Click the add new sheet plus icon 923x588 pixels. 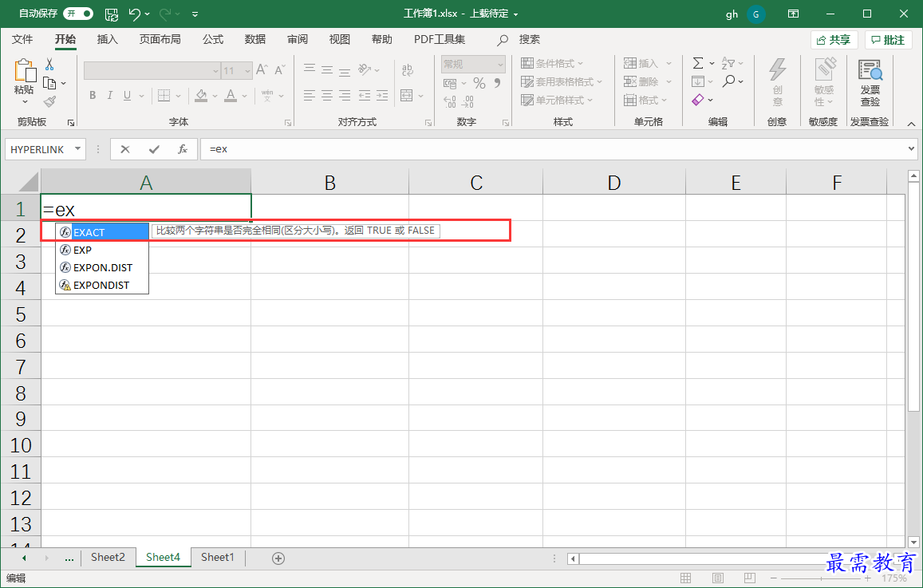[x=278, y=558]
